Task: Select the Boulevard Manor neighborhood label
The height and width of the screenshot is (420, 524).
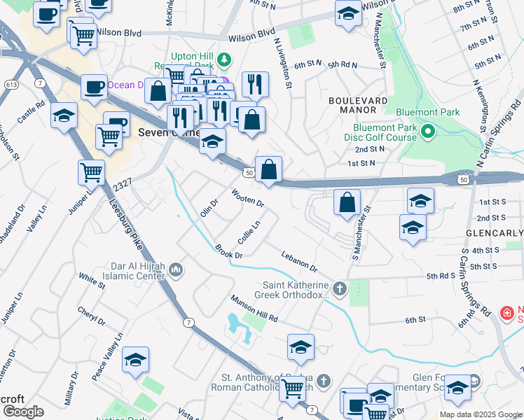Action: (358, 105)
